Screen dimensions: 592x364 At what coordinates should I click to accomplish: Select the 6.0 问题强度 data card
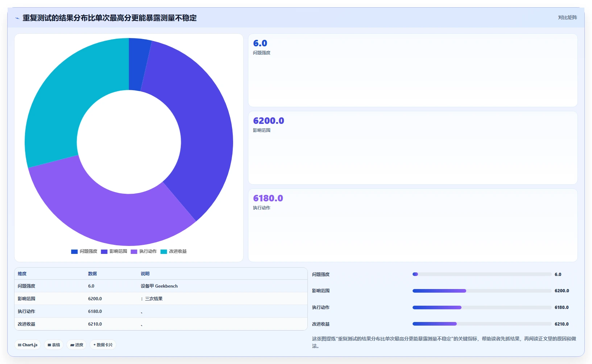(413, 70)
